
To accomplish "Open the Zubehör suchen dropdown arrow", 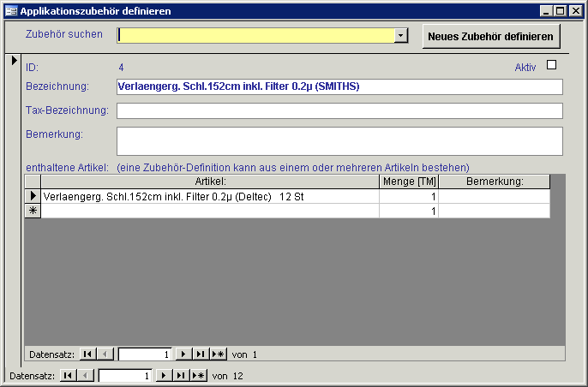I will (401, 36).
